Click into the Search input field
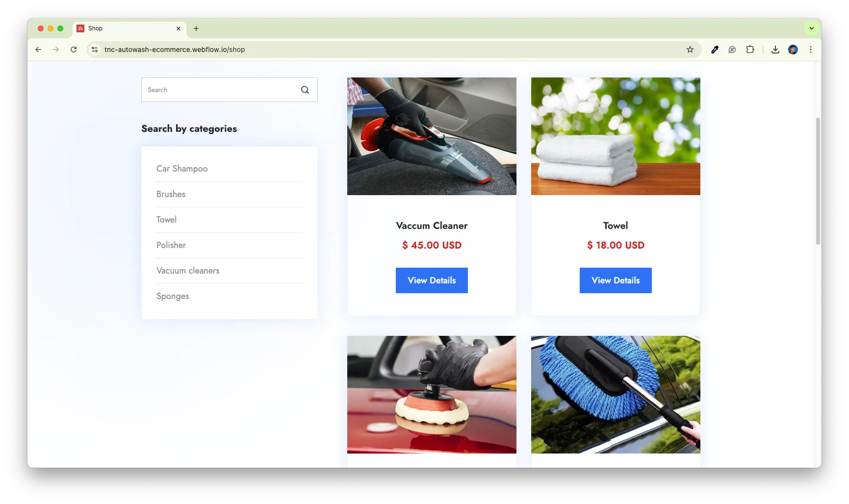Screen dimensions: 849x504 point(221,90)
